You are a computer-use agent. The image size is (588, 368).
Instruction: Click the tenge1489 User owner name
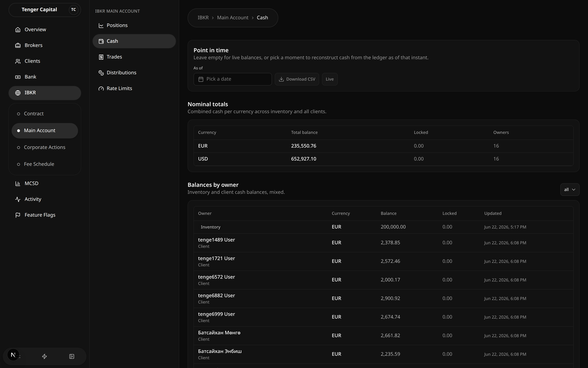coord(216,240)
